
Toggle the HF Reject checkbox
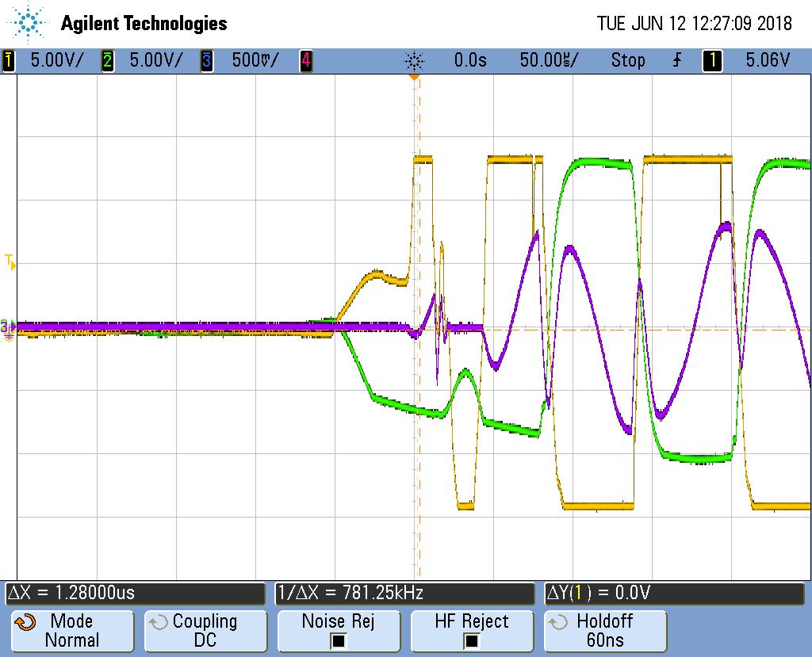point(472,640)
